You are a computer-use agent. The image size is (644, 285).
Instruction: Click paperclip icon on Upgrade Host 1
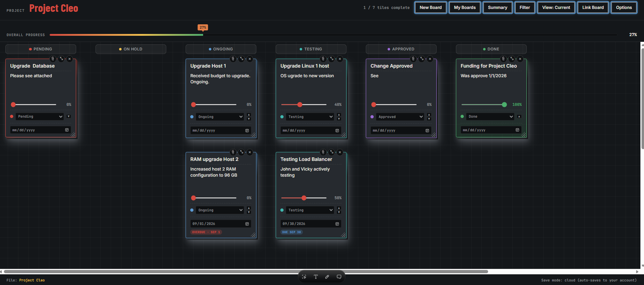click(x=233, y=59)
